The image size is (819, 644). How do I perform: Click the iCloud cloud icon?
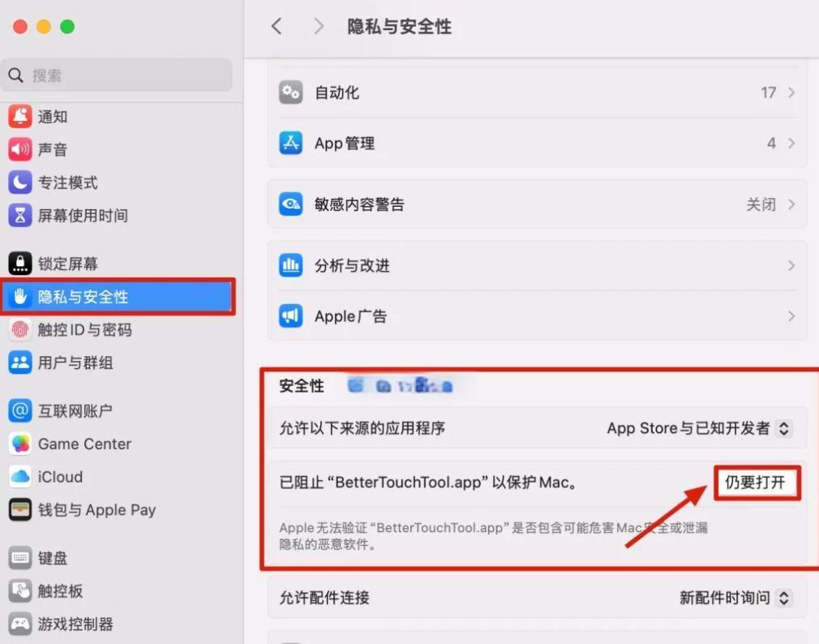[20, 477]
